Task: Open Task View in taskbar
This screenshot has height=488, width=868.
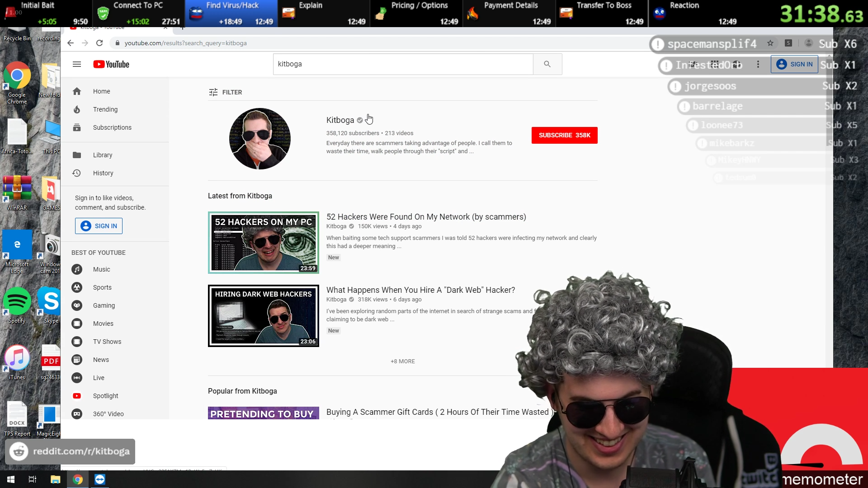Action: point(33,479)
